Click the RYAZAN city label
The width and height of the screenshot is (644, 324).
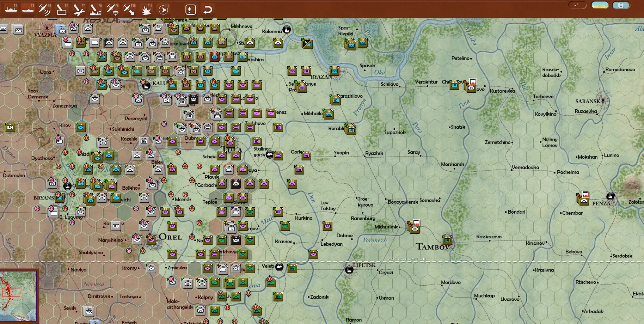321,77
